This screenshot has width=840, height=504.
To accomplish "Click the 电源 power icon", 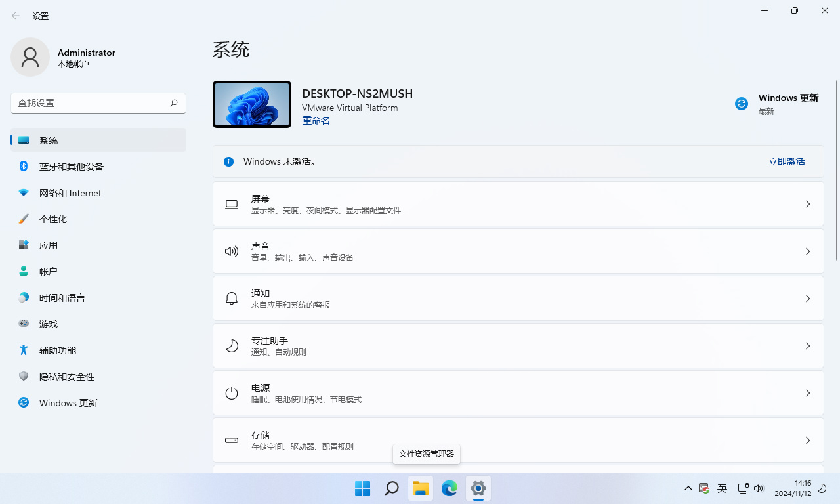I will [x=232, y=393].
